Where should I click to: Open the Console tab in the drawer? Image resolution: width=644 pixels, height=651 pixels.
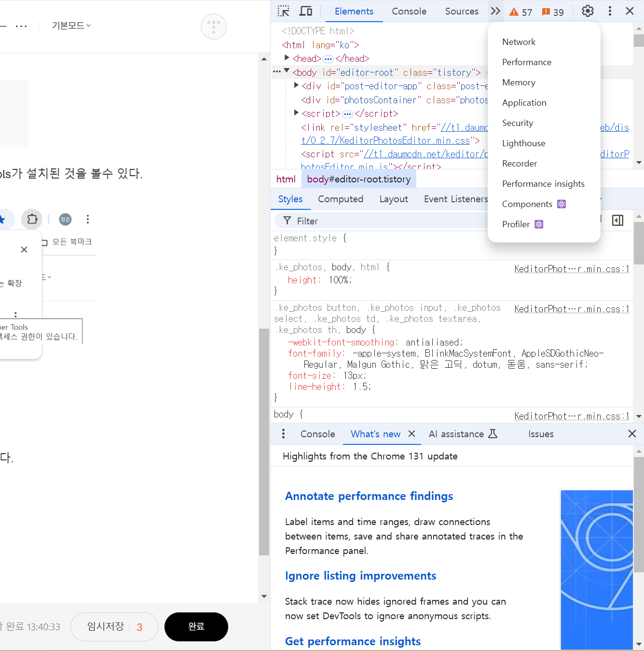(x=317, y=434)
